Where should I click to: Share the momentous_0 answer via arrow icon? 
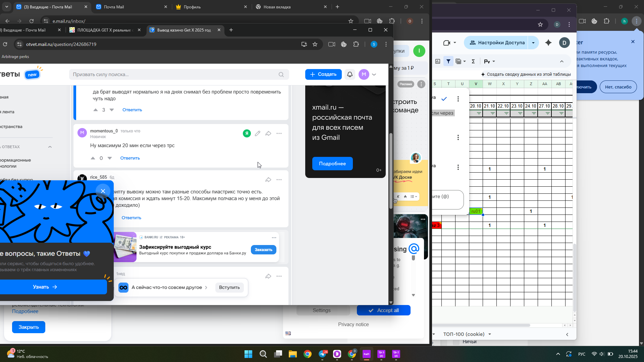tap(268, 133)
